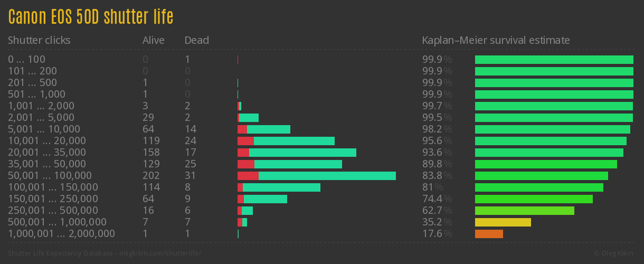644x264 pixels.
Task: Click the "Kaplan–Meier survival estimate" heading
Action: click(496, 40)
